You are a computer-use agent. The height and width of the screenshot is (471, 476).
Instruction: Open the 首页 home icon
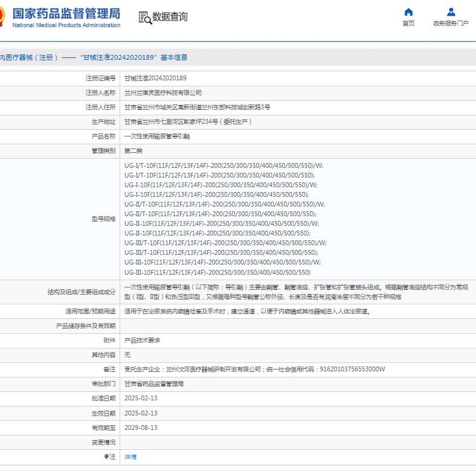tap(408, 12)
